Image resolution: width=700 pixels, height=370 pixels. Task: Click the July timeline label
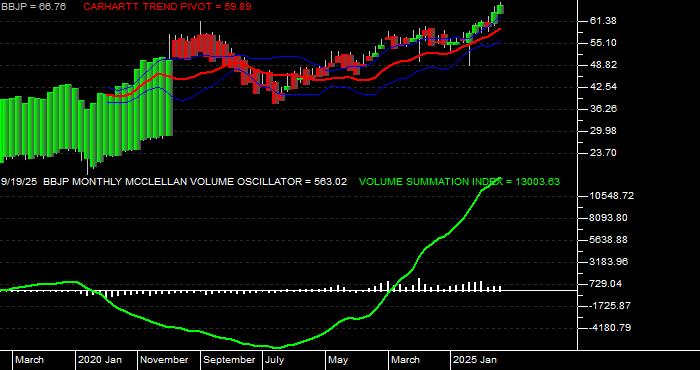(274, 360)
